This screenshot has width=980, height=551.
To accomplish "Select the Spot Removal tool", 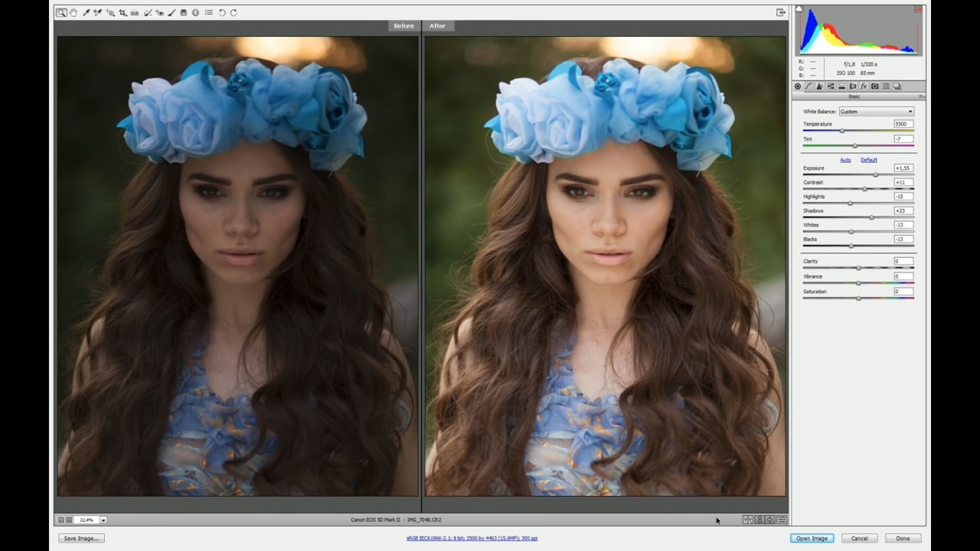I will pos(148,12).
